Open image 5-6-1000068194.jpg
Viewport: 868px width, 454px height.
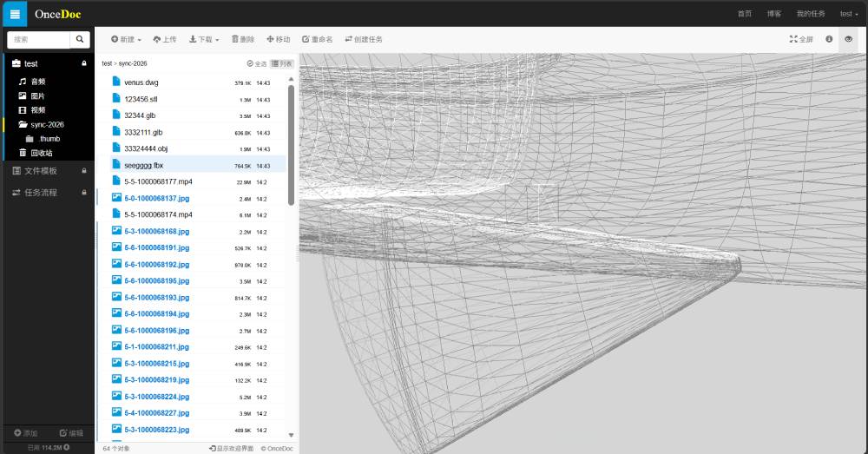[156, 314]
